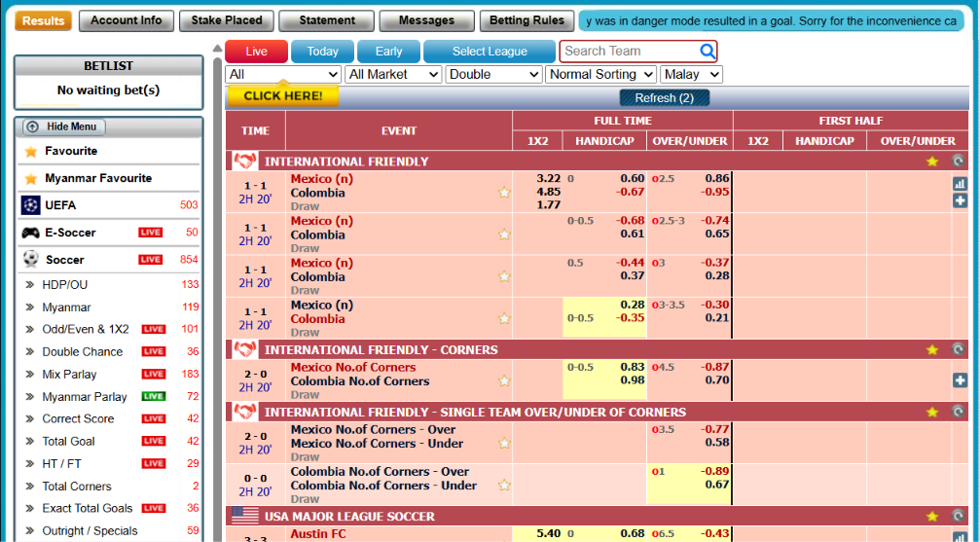Open the Normal Sorting dropdown

600,74
